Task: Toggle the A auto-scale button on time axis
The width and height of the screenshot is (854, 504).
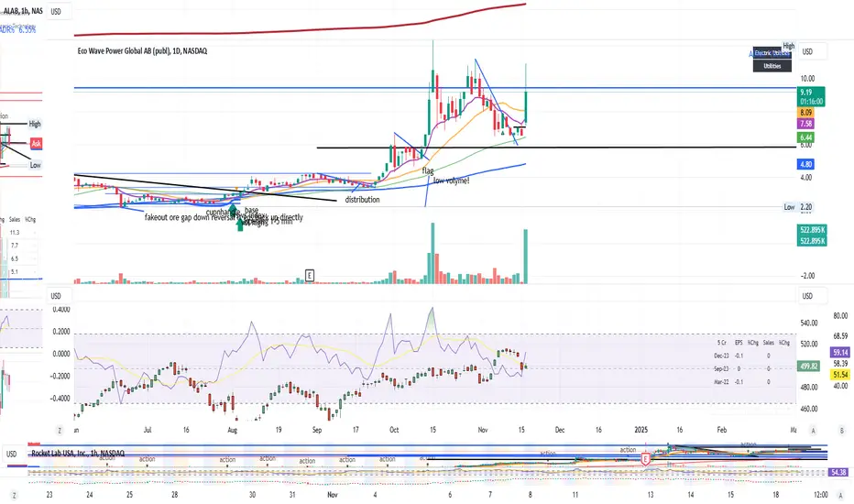Action: click(813, 431)
